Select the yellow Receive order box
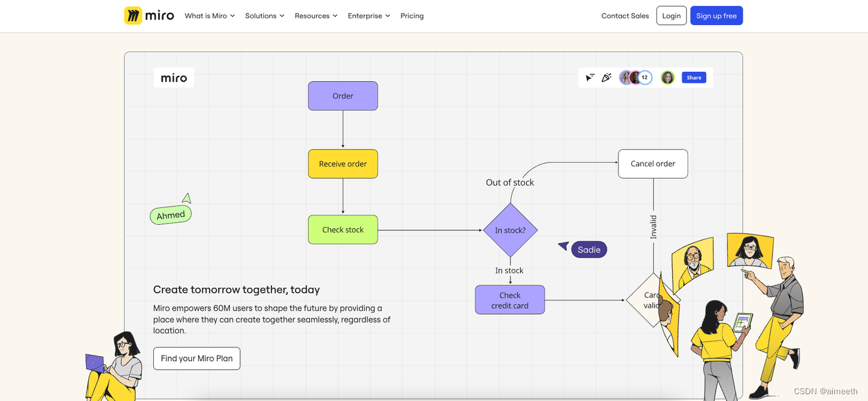The image size is (868, 401). pyautogui.click(x=343, y=164)
